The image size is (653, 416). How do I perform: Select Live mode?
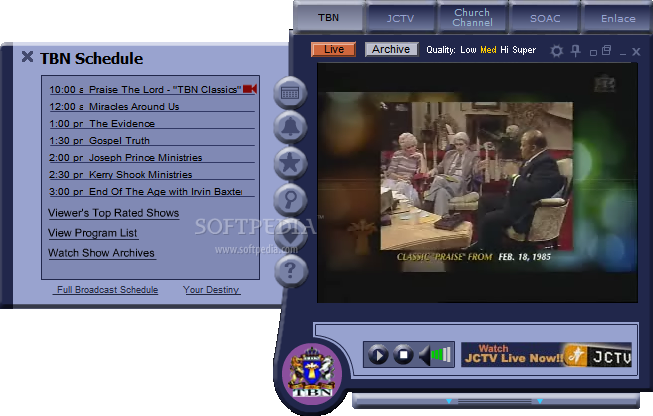(x=334, y=49)
